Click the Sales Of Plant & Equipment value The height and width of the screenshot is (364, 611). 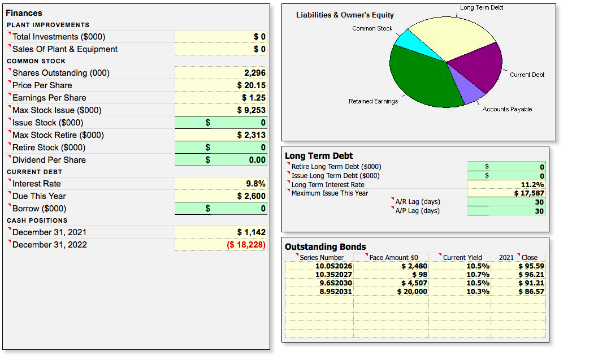tap(221, 49)
